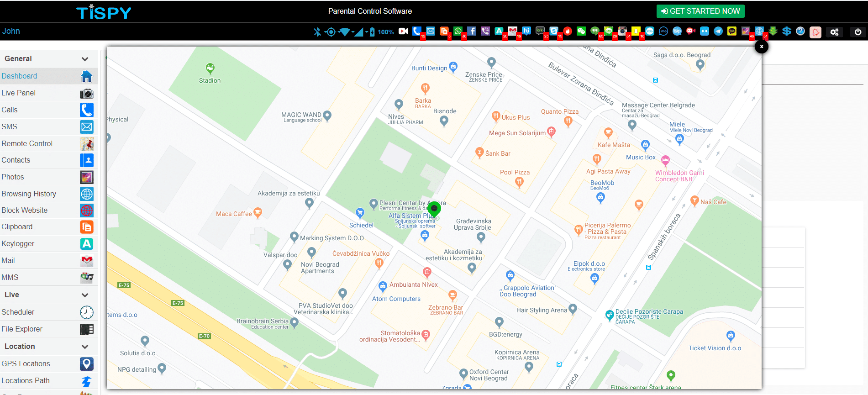Click the keylogger 'A' icon in the top toolbar
The image size is (868, 395).
point(499,31)
